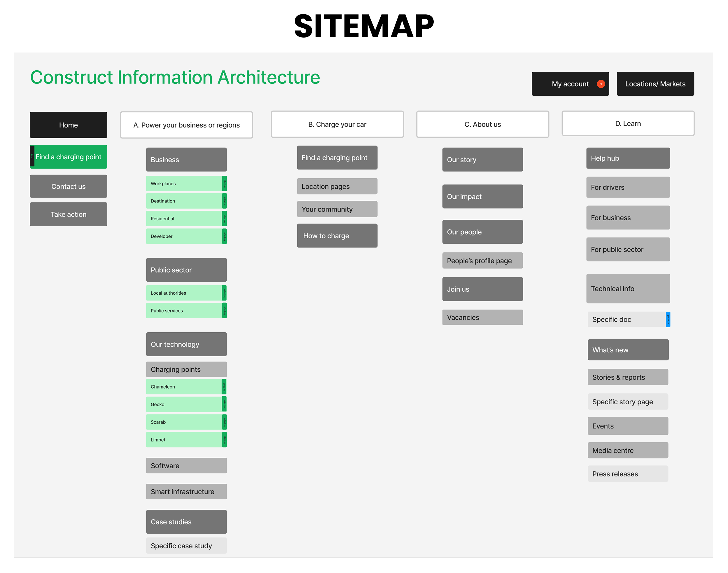728x573 pixels.
Task: Select the Press releases box
Action: coord(628,474)
